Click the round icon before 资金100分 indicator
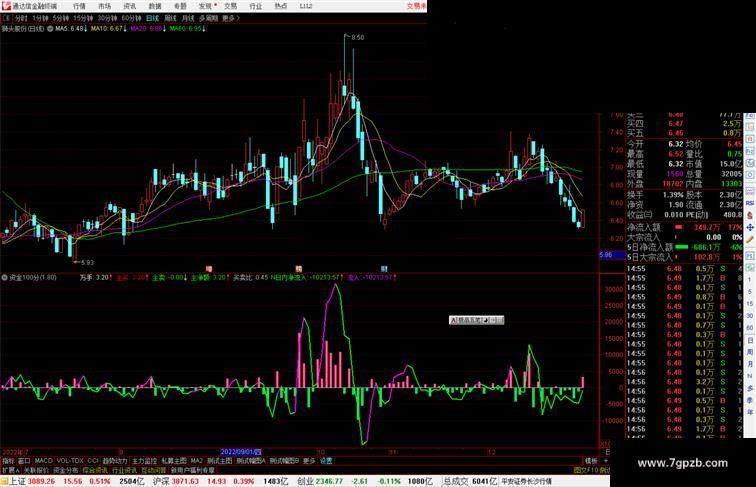The width and height of the screenshot is (756, 487). (x=4, y=278)
